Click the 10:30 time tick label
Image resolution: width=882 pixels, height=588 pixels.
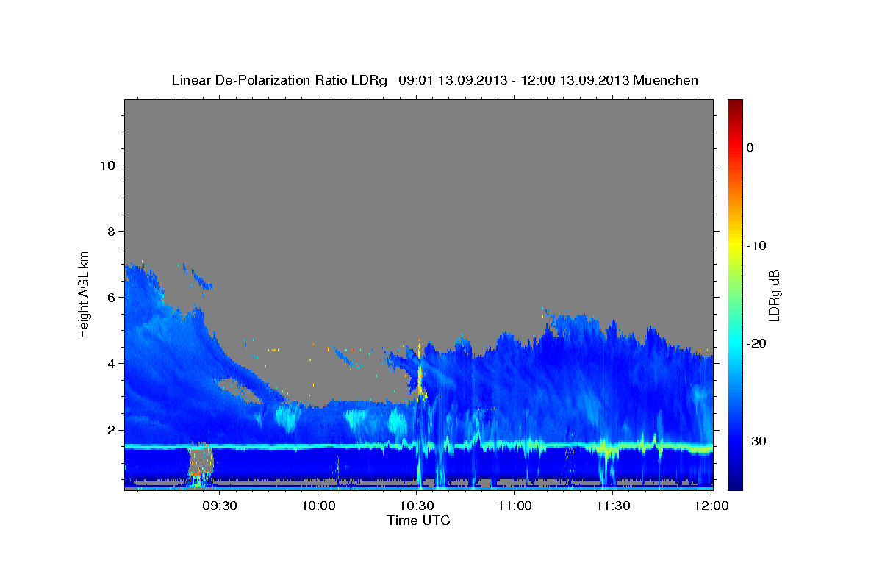point(417,506)
